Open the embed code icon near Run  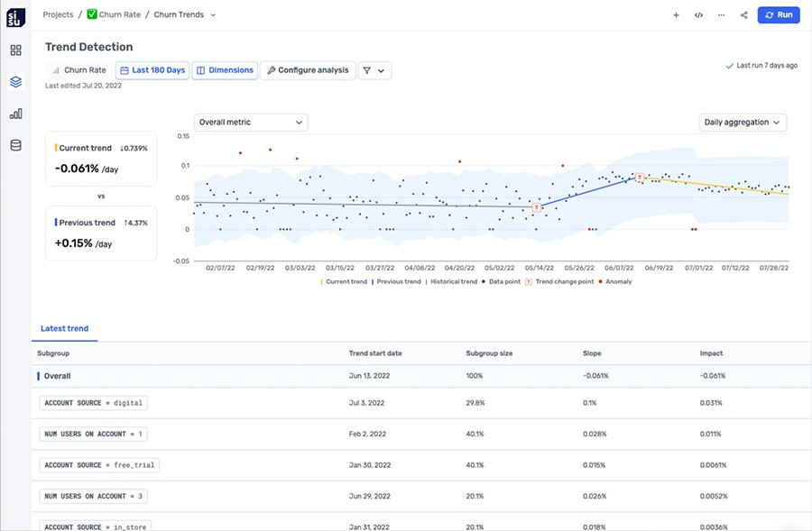697,14
